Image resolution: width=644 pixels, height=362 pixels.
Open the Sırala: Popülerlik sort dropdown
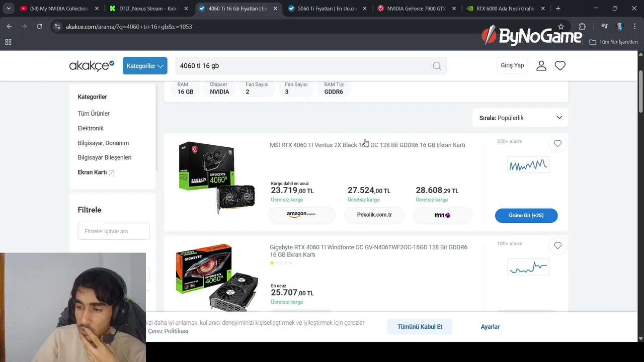(520, 118)
